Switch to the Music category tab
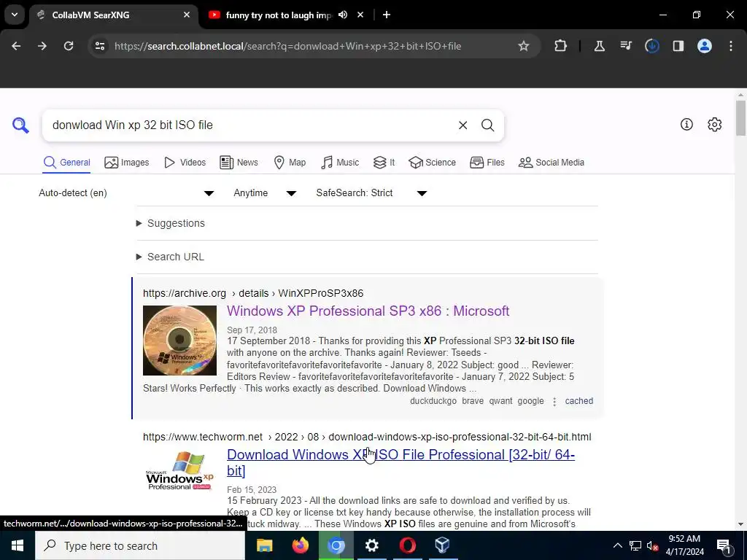 coord(340,163)
